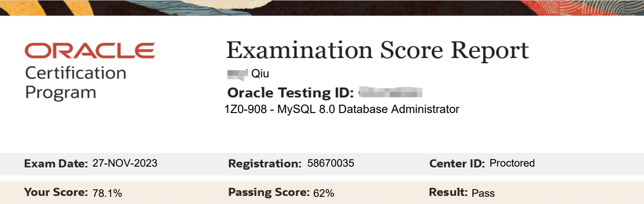Click the Center ID label
This screenshot has width=644, height=204.
coord(458,163)
